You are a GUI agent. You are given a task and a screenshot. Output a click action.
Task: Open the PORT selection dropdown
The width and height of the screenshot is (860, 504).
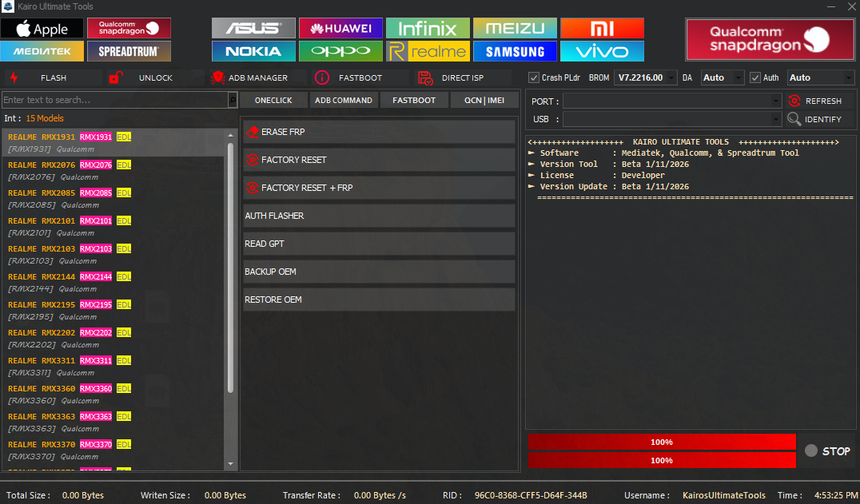775,101
